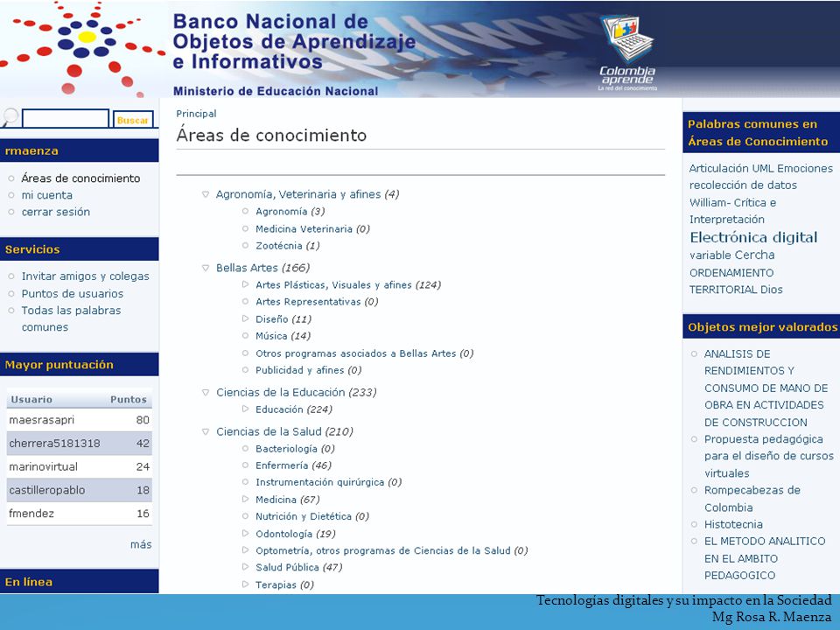840x630 pixels.
Task: Click the Puntos column header
Action: pos(129,400)
